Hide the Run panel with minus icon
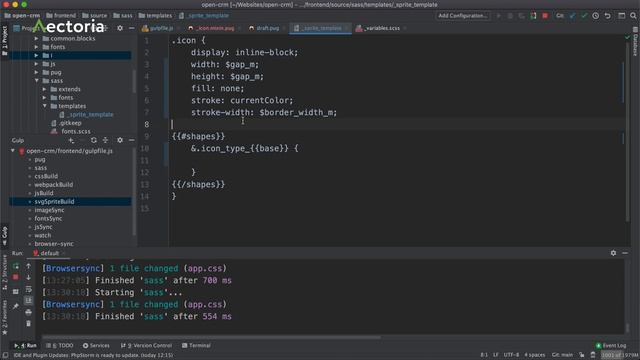Viewport: 640px width, 360px height. pyautogui.click(x=625, y=253)
